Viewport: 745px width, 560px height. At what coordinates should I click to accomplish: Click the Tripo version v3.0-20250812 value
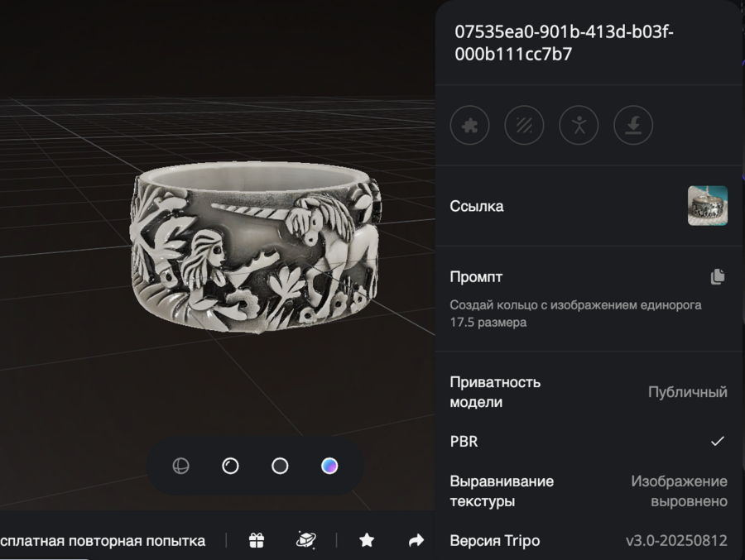coord(676,540)
